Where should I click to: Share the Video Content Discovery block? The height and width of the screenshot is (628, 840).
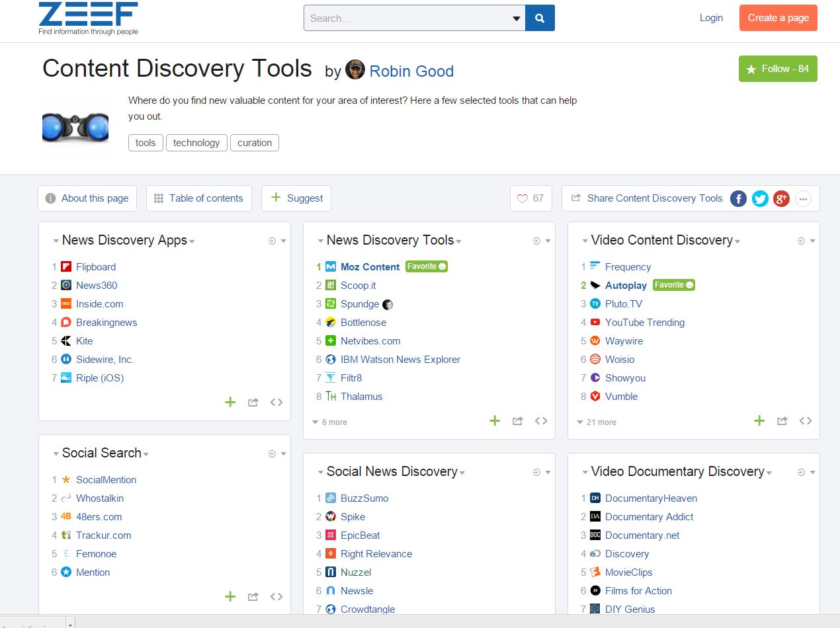point(782,420)
